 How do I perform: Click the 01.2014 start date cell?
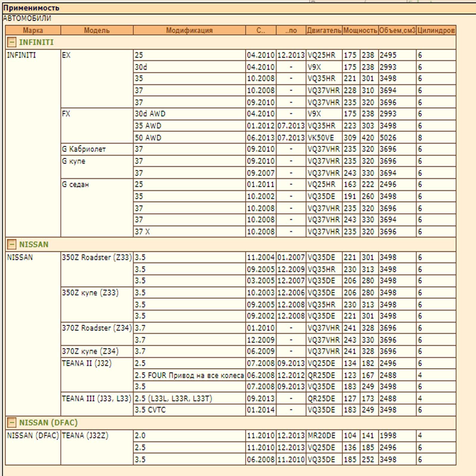pos(261,410)
